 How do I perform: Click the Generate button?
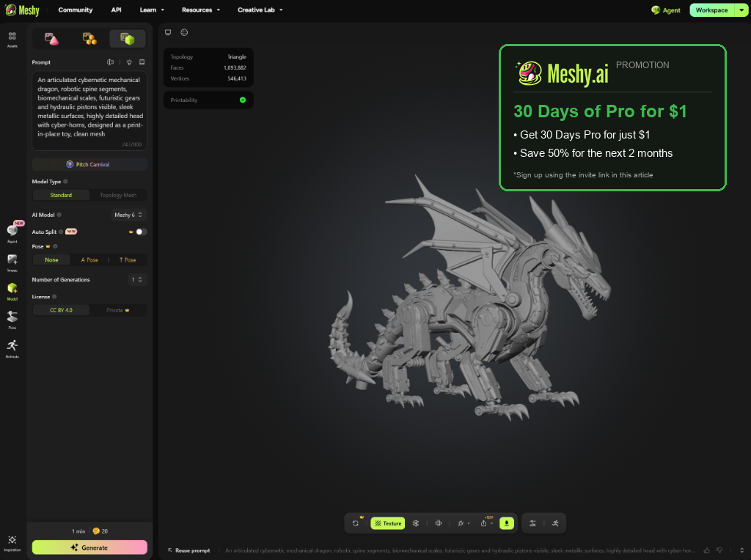pos(89,547)
